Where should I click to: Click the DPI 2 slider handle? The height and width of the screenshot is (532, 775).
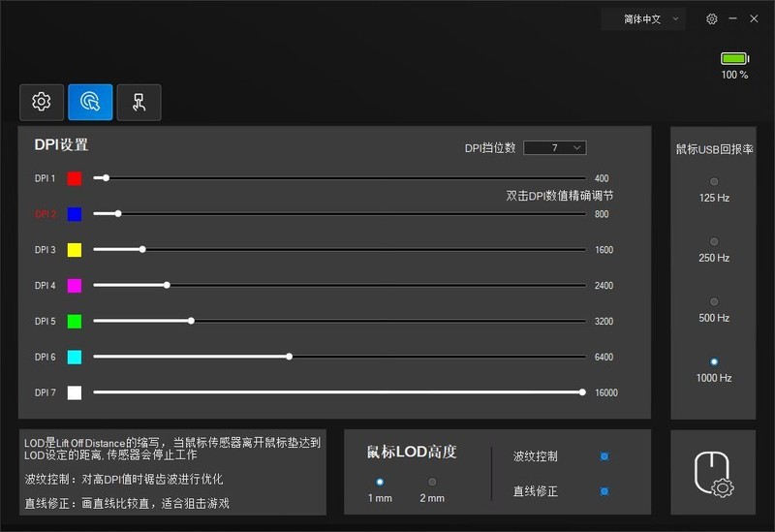tap(118, 213)
